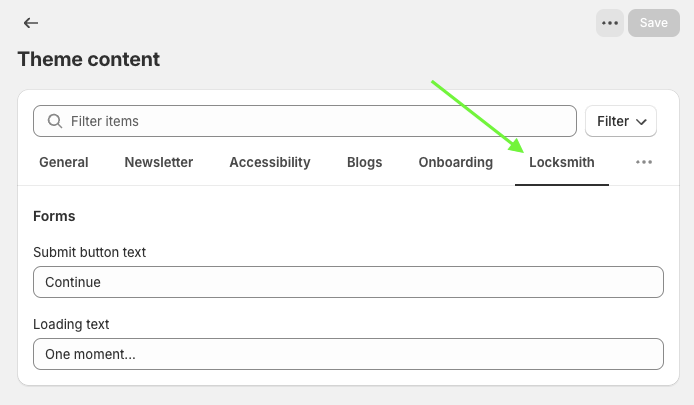Click the Loading text label
Image resolution: width=694 pixels, height=405 pixels.
(71, 324)
